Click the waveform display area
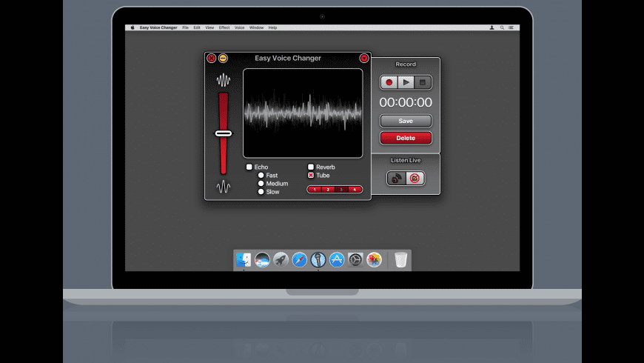This screenshot has width=644, height=363. pos(303,113)
